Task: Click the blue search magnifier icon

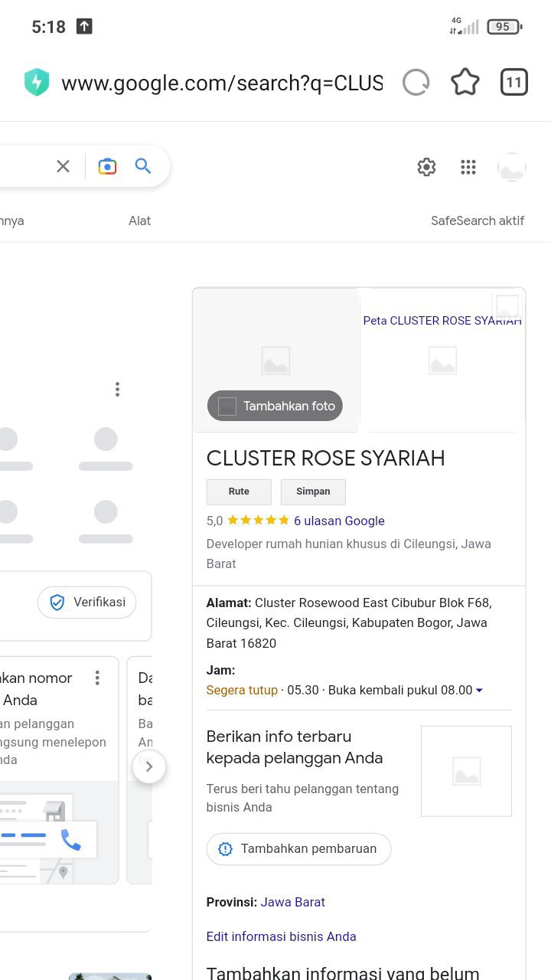Action: (143, 166)
